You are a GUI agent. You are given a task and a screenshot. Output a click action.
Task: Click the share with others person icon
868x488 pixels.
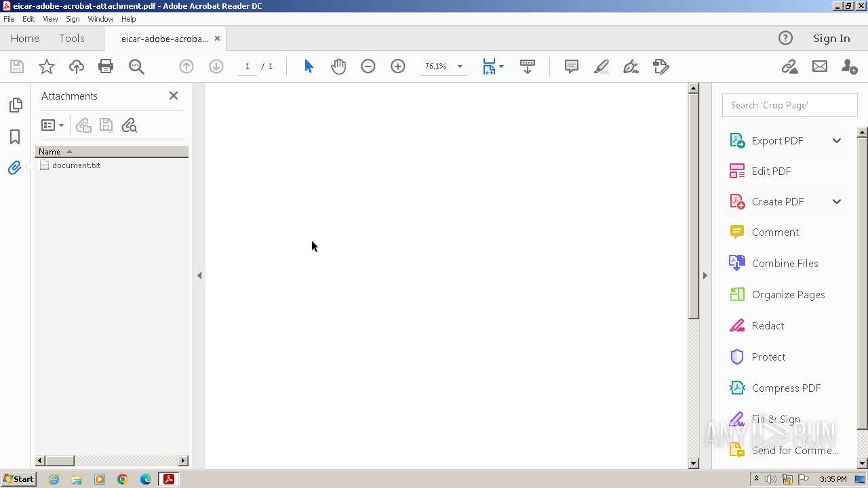(849, 66)
